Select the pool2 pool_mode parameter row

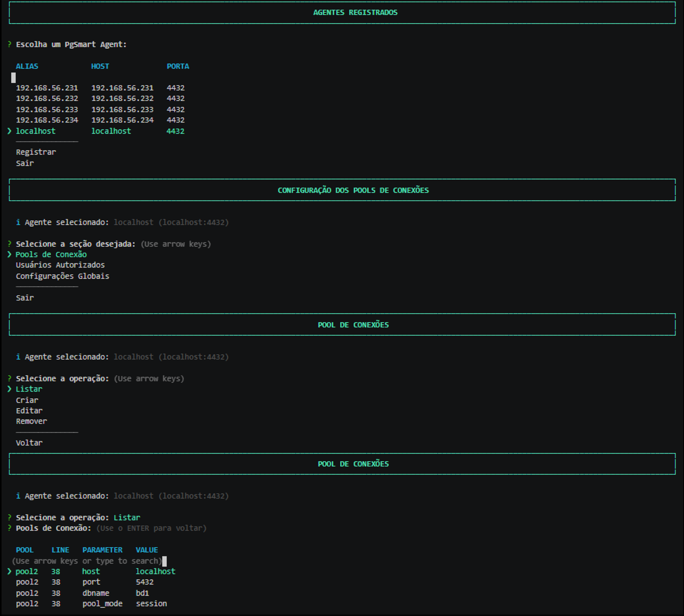[91, 604]
